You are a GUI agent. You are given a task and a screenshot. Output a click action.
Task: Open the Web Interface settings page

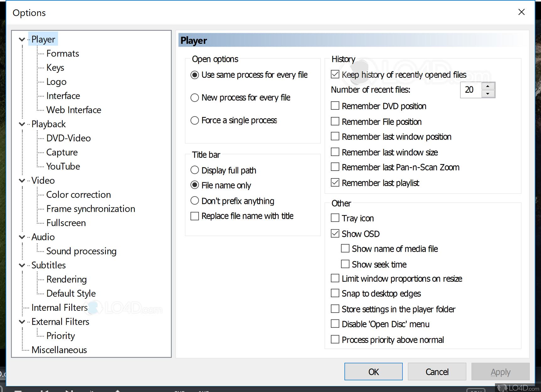pyautogui.click(x=74, y=110)
